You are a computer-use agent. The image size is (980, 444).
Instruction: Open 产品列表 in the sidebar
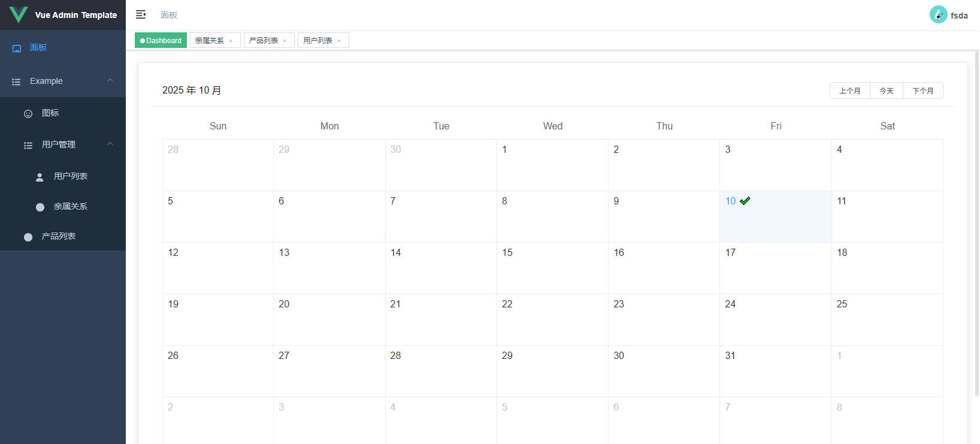[58, 236]
